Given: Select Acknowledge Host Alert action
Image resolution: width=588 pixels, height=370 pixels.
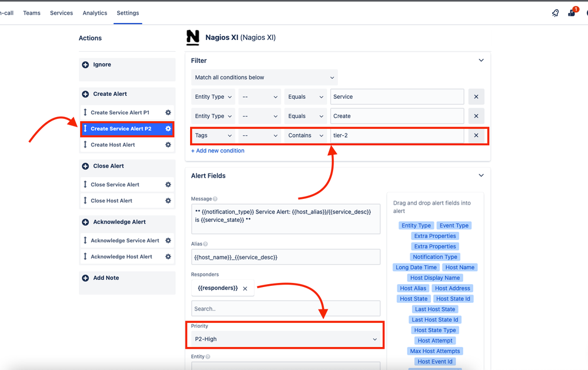Looking at the screenshot, I should click(127, 256).
